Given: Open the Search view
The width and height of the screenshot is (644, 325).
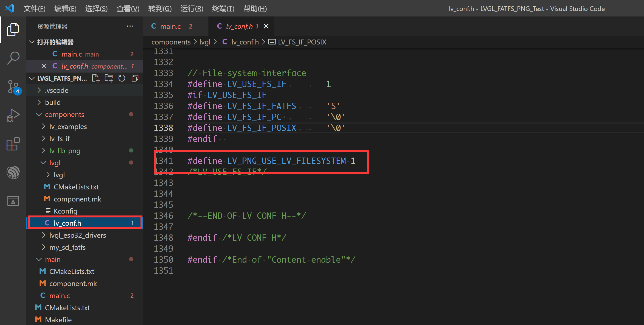Looking at the screenshot, I should [x=13, y=58].
